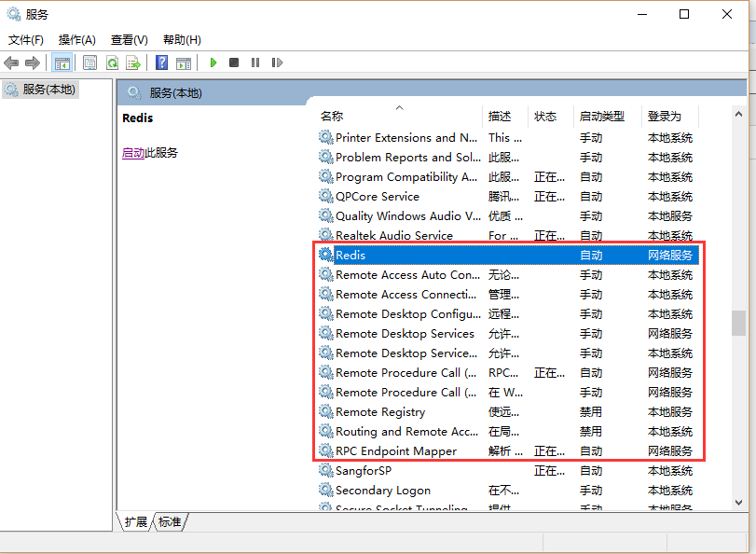Select Problem Reports and Sol... service
The width and height of the screenshot is (756, 554).
point(408,158)
